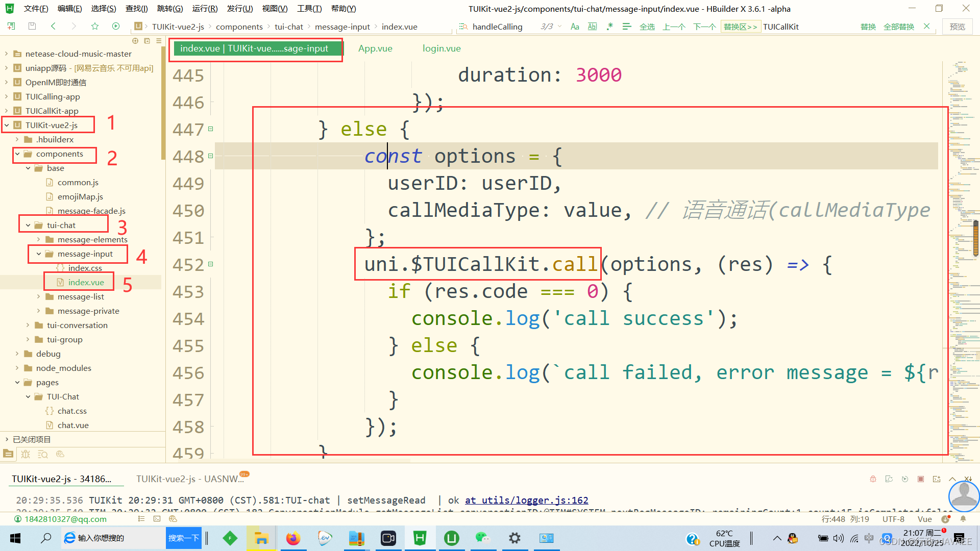Image resolution: width=980 pixels, height=551 pixels.
Task: Switch to the login.vue tab
Action: [442, 48]
